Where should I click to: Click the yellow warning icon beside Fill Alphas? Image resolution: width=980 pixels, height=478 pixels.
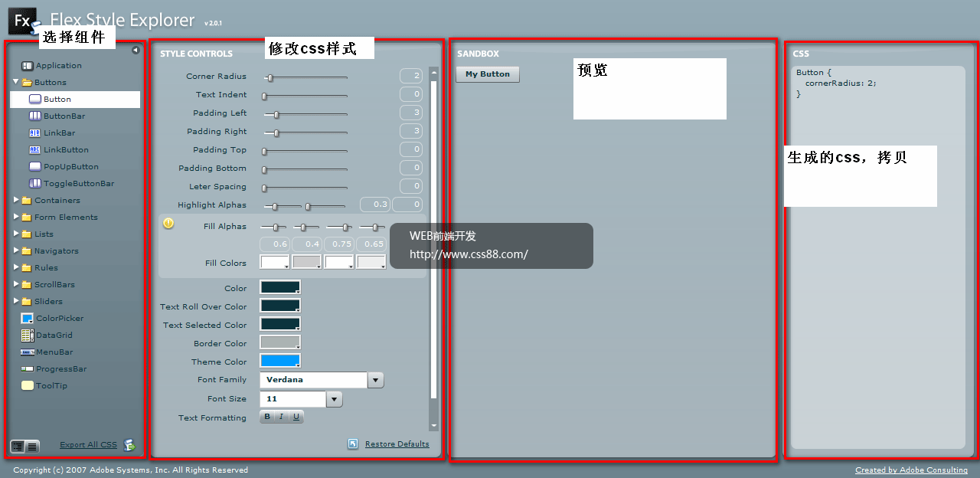(168, 224)
